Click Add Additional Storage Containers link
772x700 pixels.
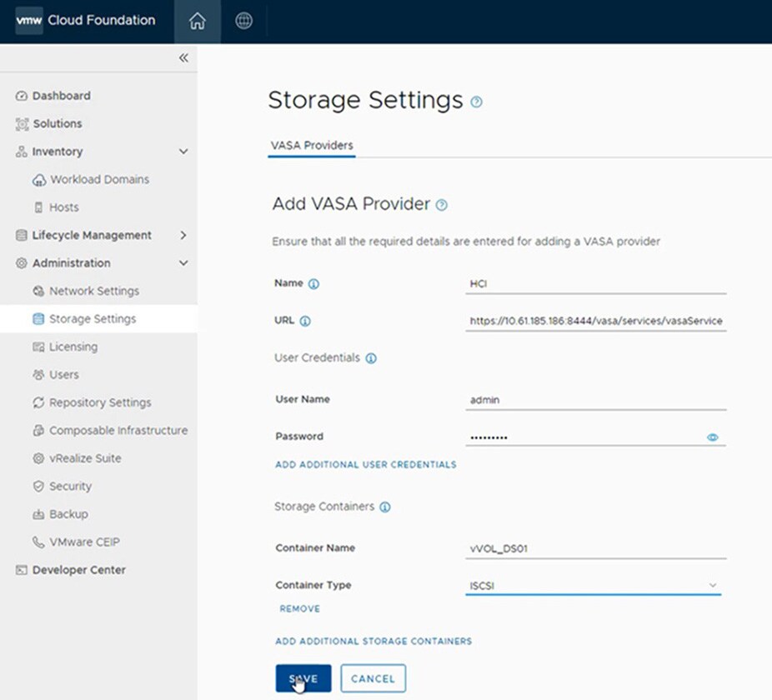point(373,642)
